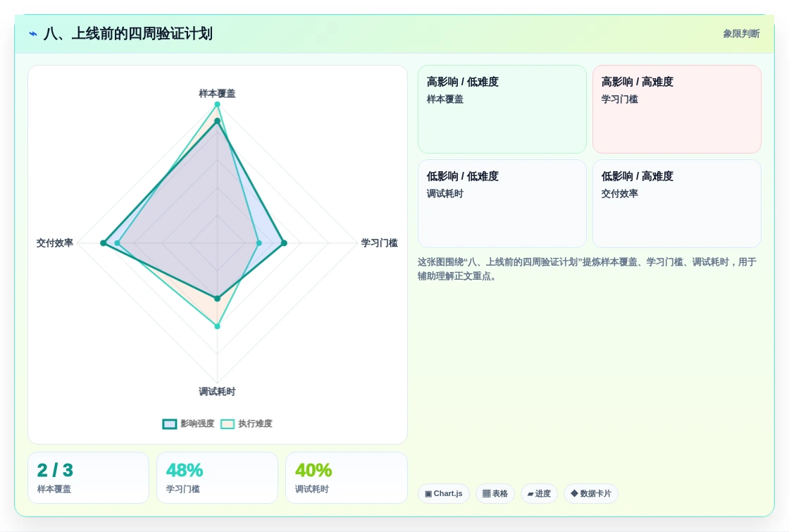Open the 高影响 / 低难度 quadrant card

pyautogui.click(x=502, y=109)
